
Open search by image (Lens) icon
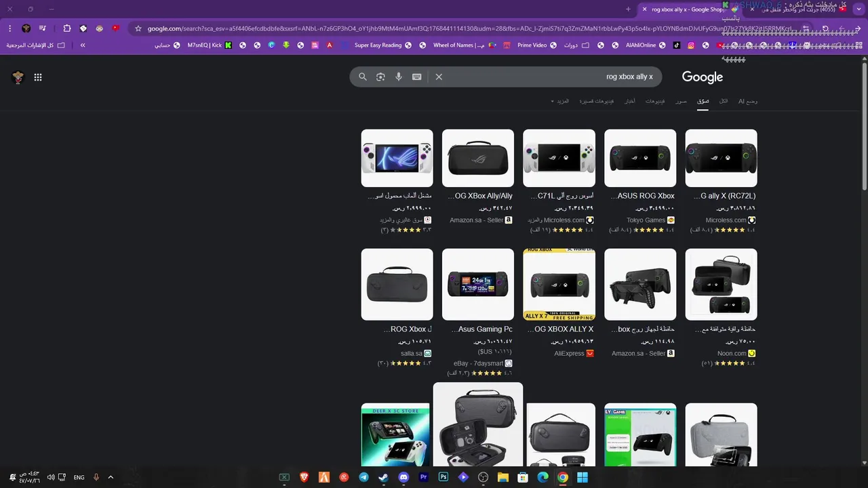pos(380,77)
